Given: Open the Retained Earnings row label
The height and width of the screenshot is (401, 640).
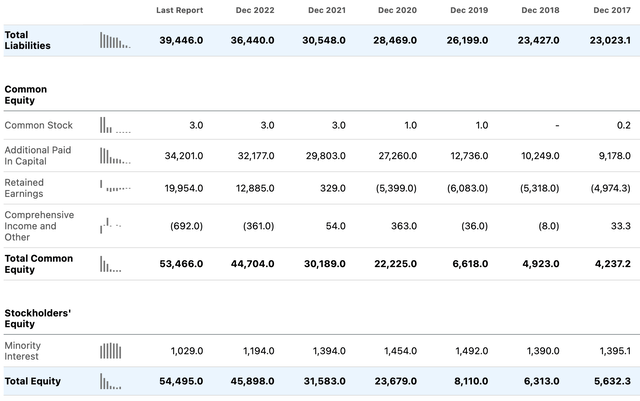Looking at the screenshot, I should pyautogui.click(x=24, y=188).
